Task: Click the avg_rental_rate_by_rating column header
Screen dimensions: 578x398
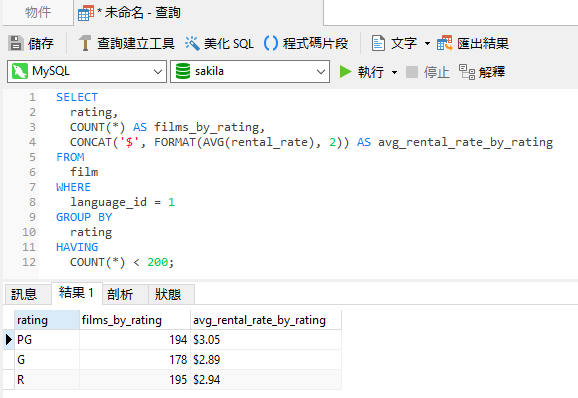Action: [266, 320]
